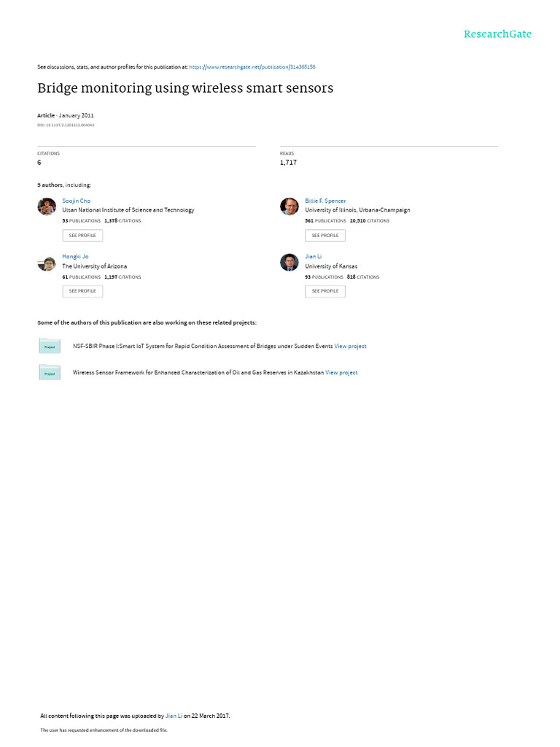
Task: Open Billie F. Spencer's profile photo
Action: tap(289, 206)
